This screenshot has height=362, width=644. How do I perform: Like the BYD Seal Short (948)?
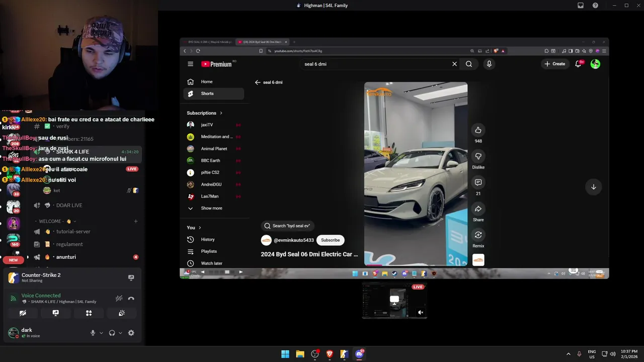(478, 130)
